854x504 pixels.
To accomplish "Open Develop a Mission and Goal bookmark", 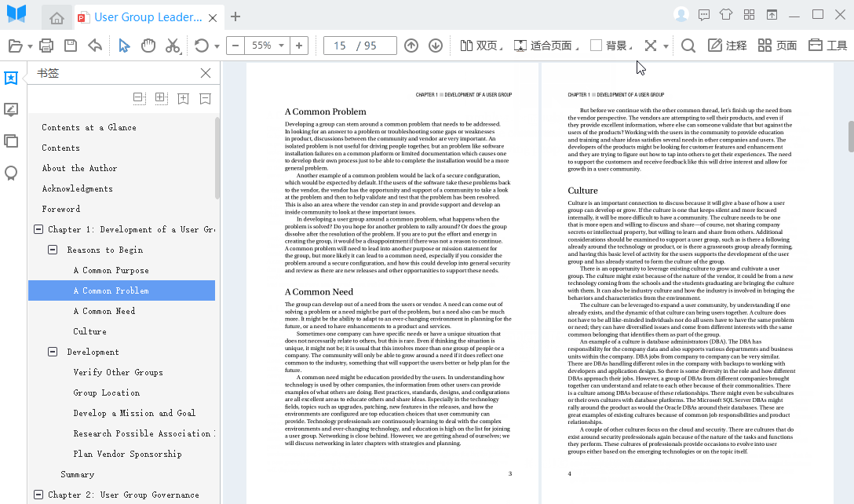I will pyautogui.click(x=134, y=413).
